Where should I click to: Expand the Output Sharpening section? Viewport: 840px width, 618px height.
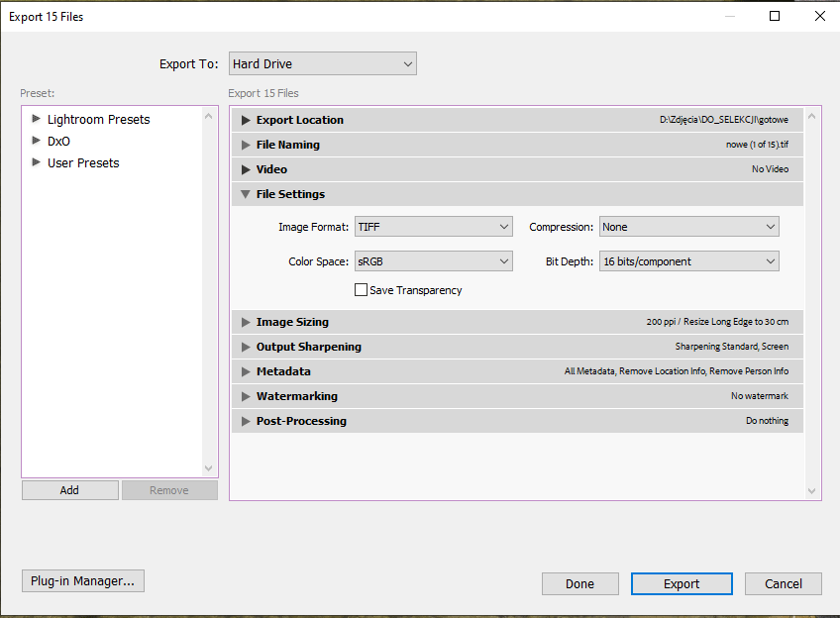[247, 347]
